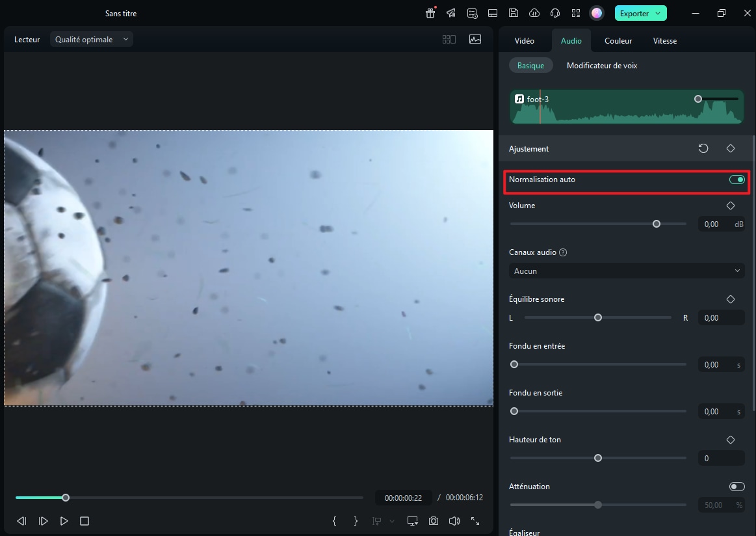This screenshot has width=756, height=536.
Task: Switch to the Couleur tab
Action: [618, 41]
